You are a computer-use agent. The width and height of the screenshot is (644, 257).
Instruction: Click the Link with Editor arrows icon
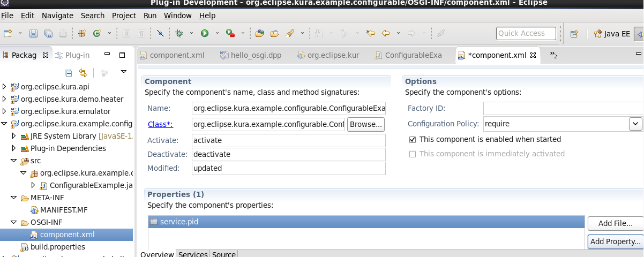coord(83,72)
